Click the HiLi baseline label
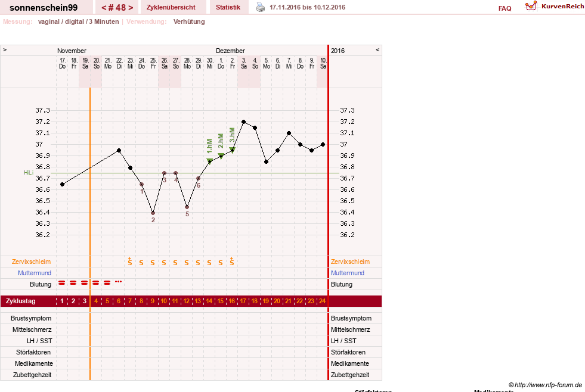The height and width of the screenshot is (392, 585). [29, 173]
